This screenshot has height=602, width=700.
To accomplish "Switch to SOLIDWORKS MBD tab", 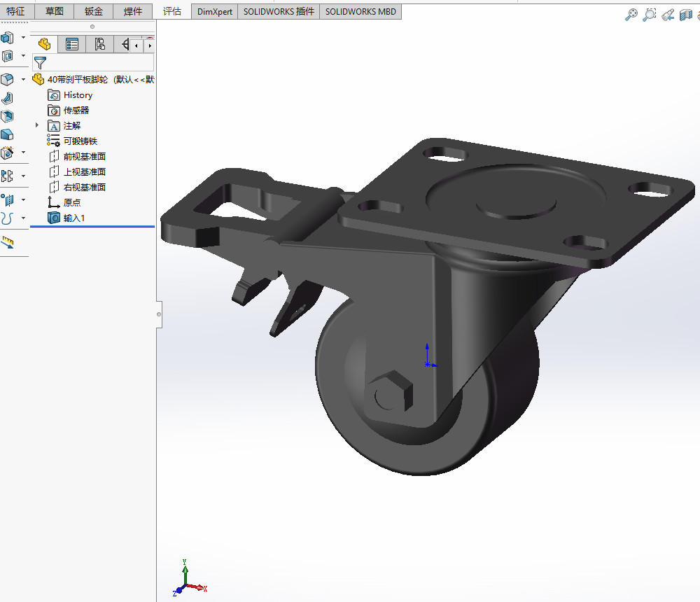I will 360,12.
